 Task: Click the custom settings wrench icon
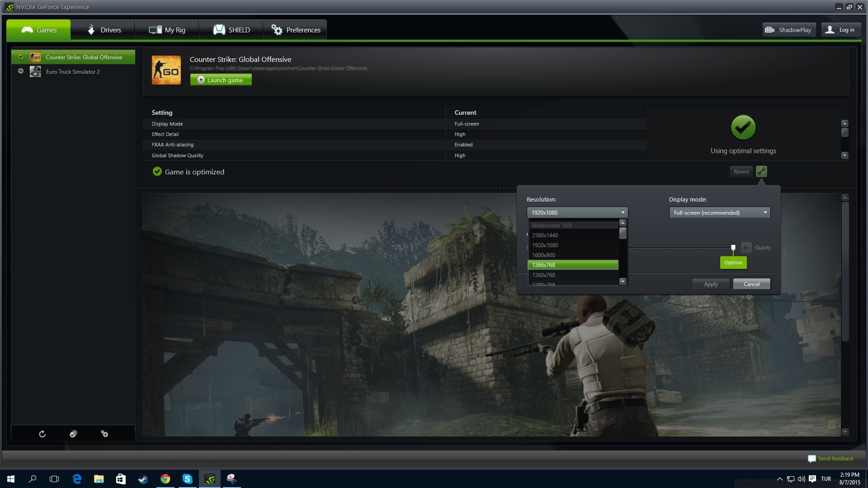[x=761, y=171]
